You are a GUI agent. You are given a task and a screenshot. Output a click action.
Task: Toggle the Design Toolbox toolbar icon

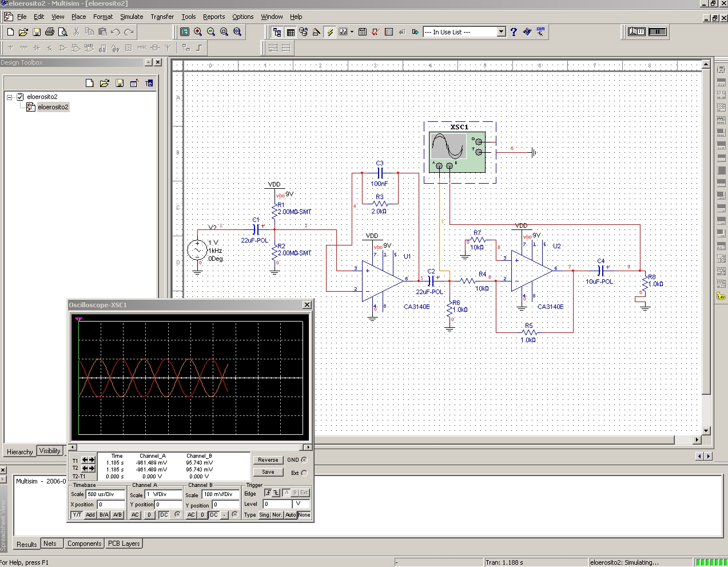277,32
